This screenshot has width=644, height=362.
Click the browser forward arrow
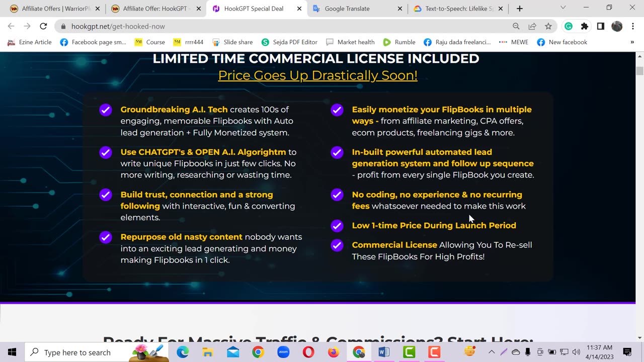click(27, 26)
